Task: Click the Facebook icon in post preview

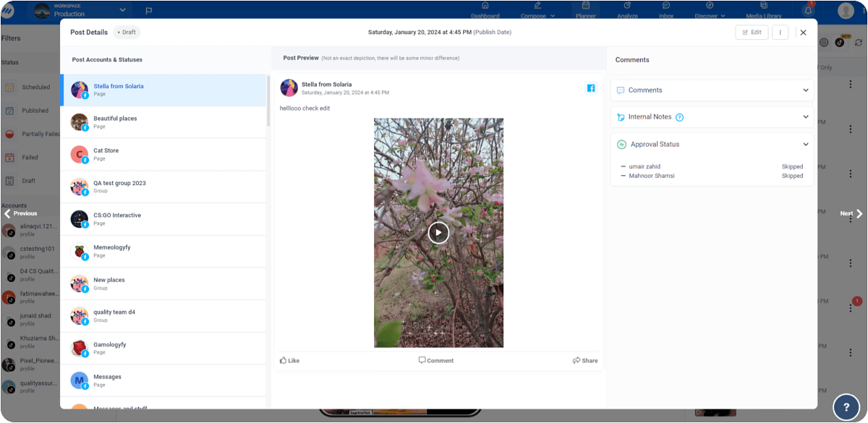Action: pyautogui.click(x=590, y=88)
